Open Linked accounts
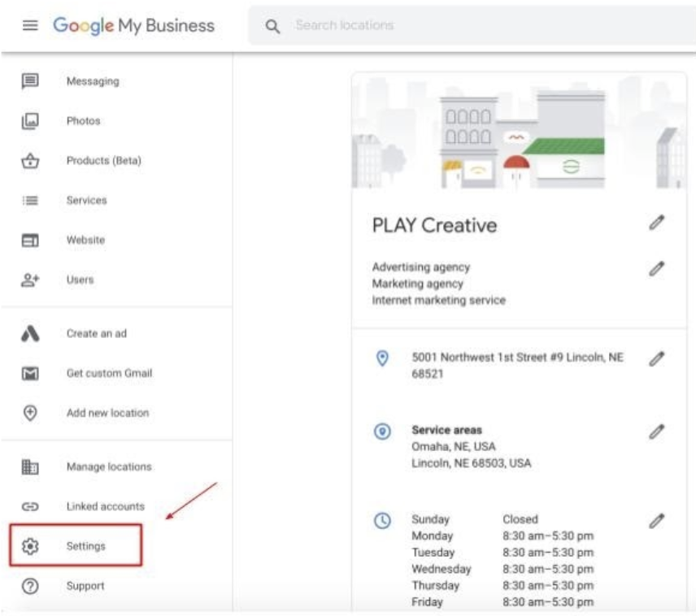The height and width of the screenshot is (616, 696). click(106, 506)
